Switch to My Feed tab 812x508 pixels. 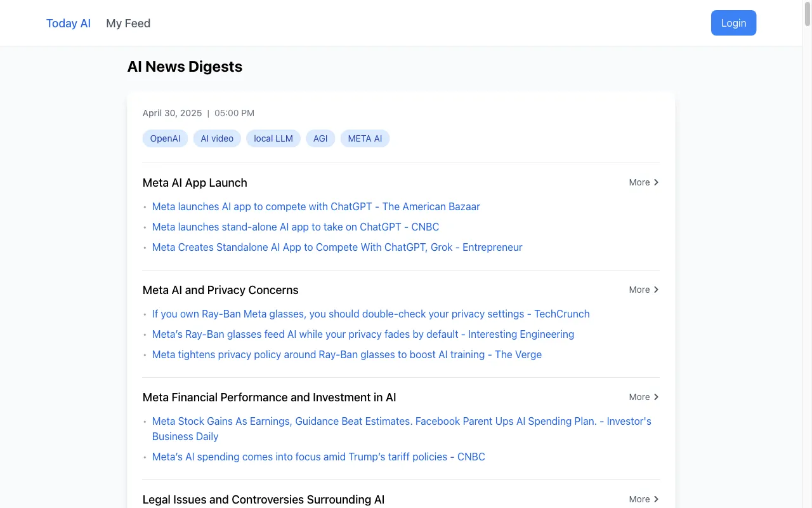[x=128, y=23]
